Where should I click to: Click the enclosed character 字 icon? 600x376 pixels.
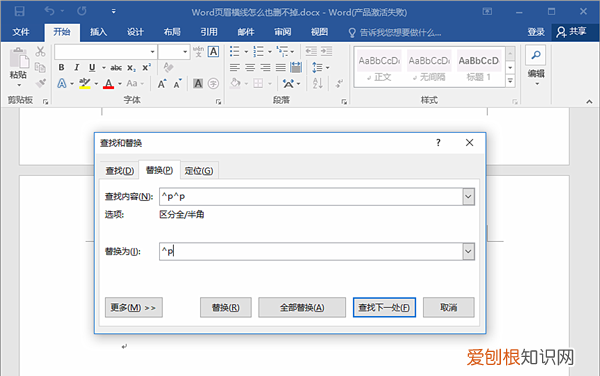click(x=213, y=83)
